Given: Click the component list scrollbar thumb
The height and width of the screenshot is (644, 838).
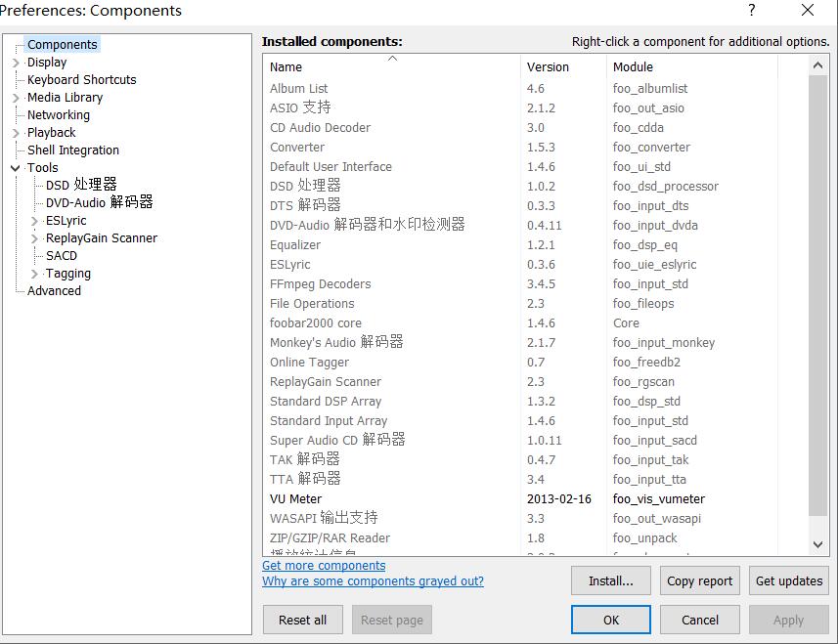Looking at the screenshot, I should click(x=817, y=295).
